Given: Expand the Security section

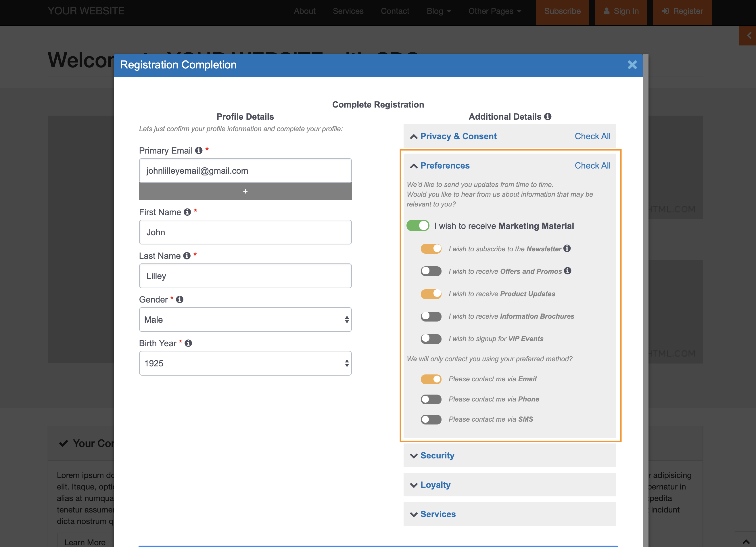Looking at the screenshot, I should coord(437,456).
